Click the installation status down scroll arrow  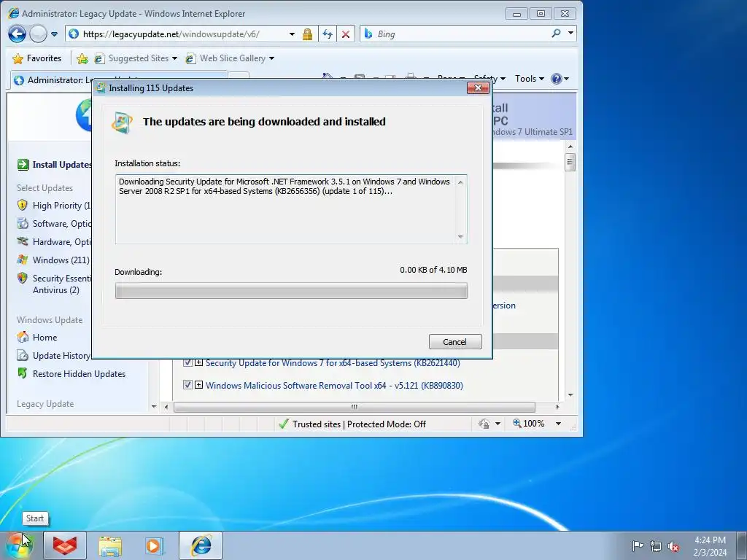[x=460, y=237]
